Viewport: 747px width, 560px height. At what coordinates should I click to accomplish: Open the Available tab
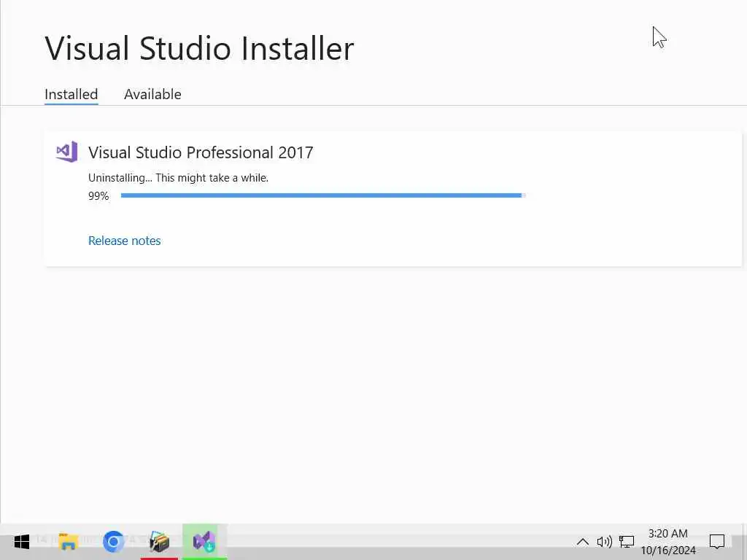tap(152, 94)
